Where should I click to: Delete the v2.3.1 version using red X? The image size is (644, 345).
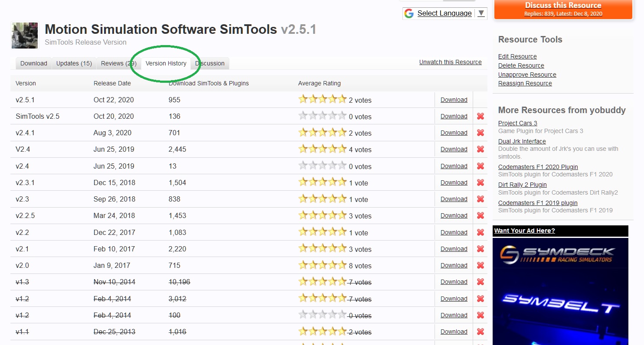pos(480,182)
